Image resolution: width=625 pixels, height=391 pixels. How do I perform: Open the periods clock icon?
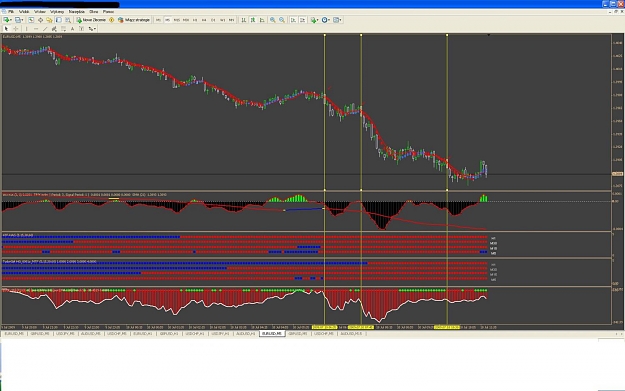click(325, 20)
